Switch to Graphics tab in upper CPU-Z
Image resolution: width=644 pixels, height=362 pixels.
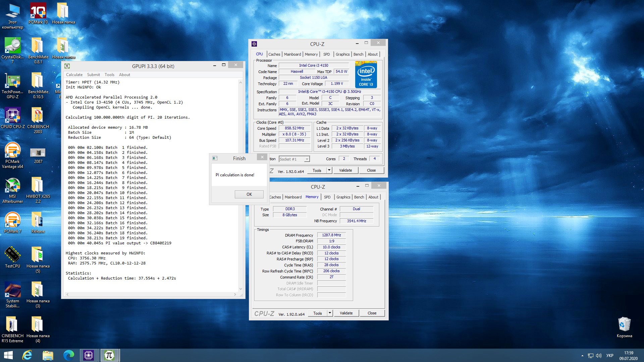click(342, 54)
